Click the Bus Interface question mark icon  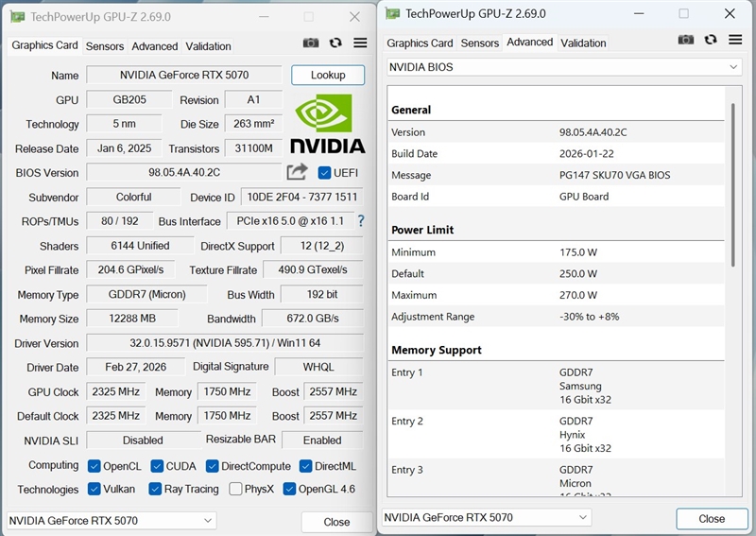coord(360,220)
